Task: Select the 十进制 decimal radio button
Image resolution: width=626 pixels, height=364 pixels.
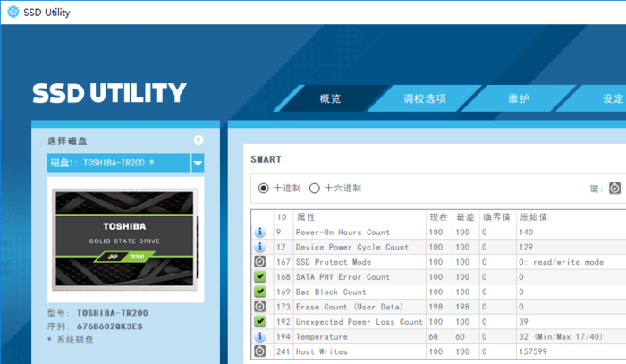Action: pos(264,188)
